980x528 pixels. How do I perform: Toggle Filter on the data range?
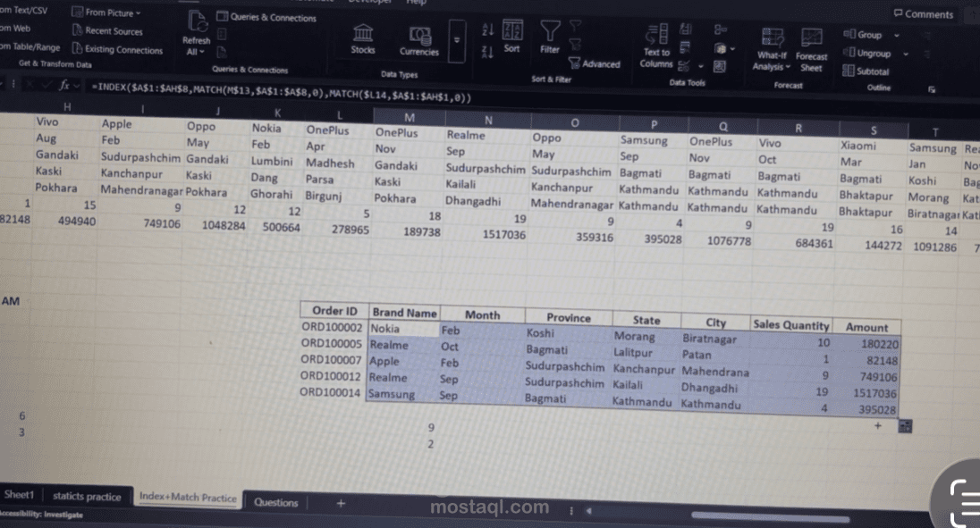click(549, 36)
